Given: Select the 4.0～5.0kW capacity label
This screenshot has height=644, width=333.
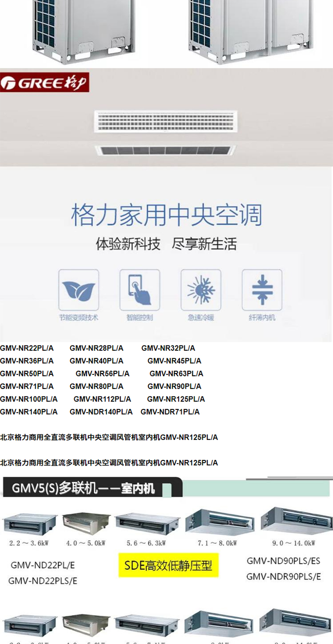Looking at the screenshot, I should [x=86, y=543].
